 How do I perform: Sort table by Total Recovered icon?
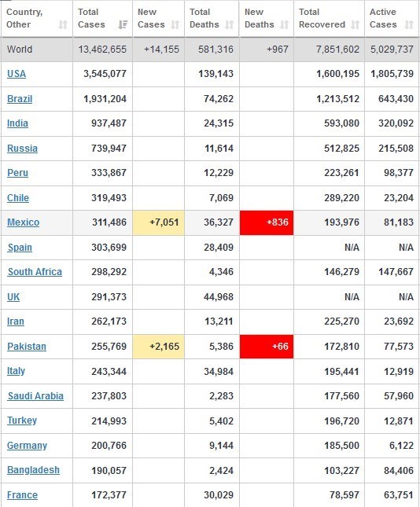tap(356, 25)
